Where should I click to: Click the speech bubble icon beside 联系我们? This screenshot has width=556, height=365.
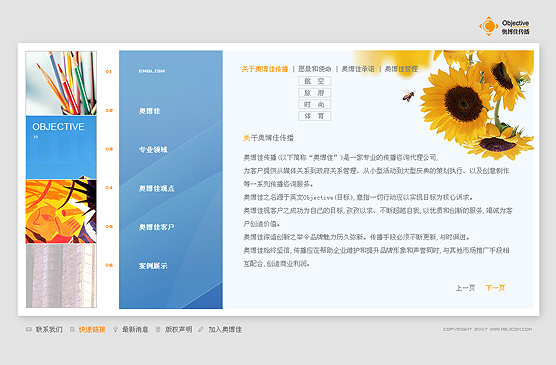pos(29,330)
